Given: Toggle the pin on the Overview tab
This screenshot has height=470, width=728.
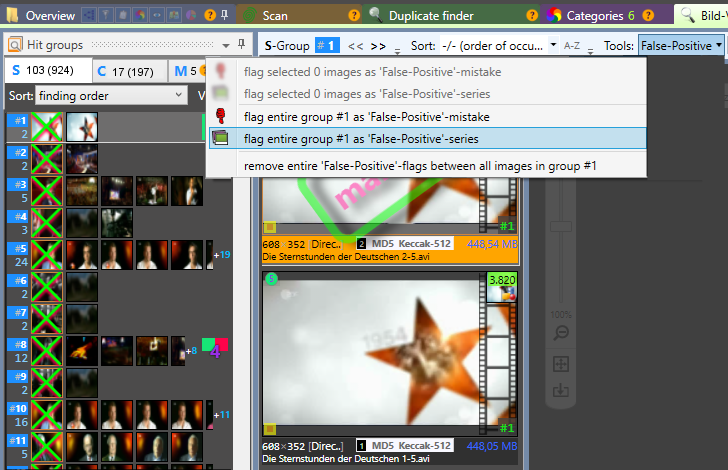Looking at the screenshot, I should coord(224,15).
